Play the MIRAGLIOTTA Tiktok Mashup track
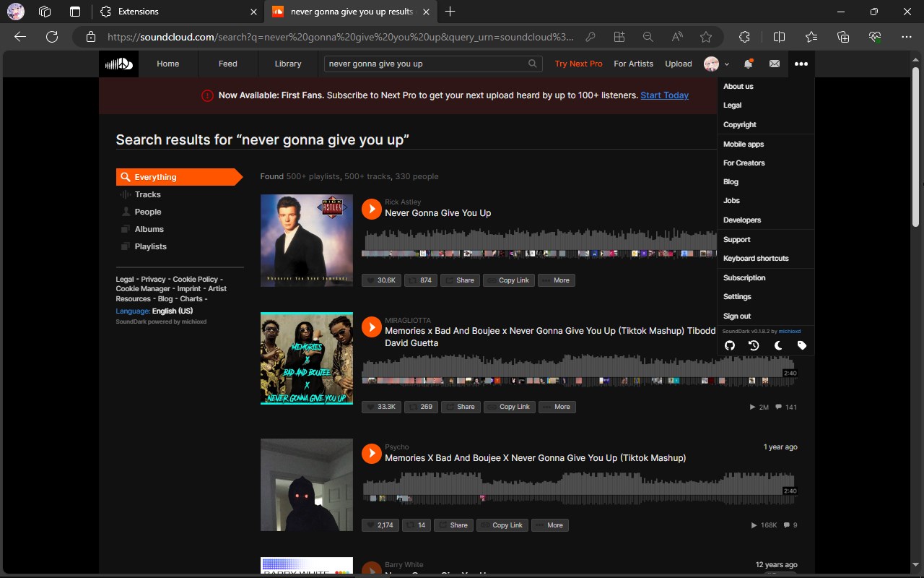The width and height of the screenshot is (924, 578). tap(371, 327)
